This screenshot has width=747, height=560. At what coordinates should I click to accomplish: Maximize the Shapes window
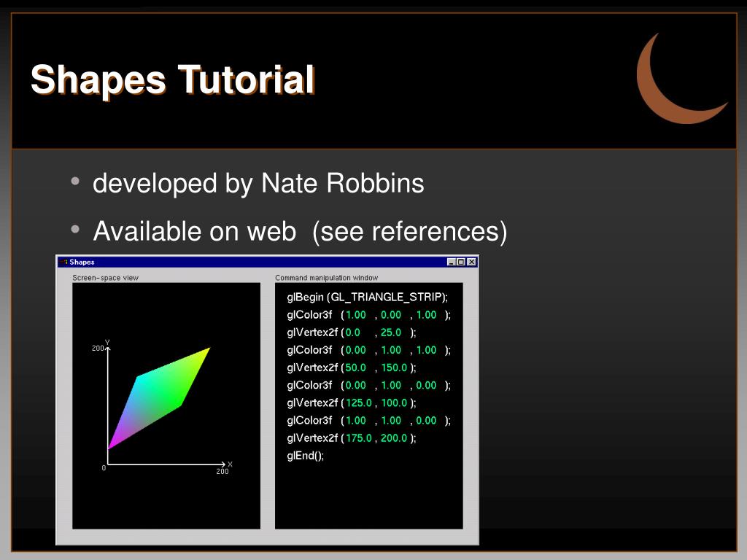[x=461, y=262]
